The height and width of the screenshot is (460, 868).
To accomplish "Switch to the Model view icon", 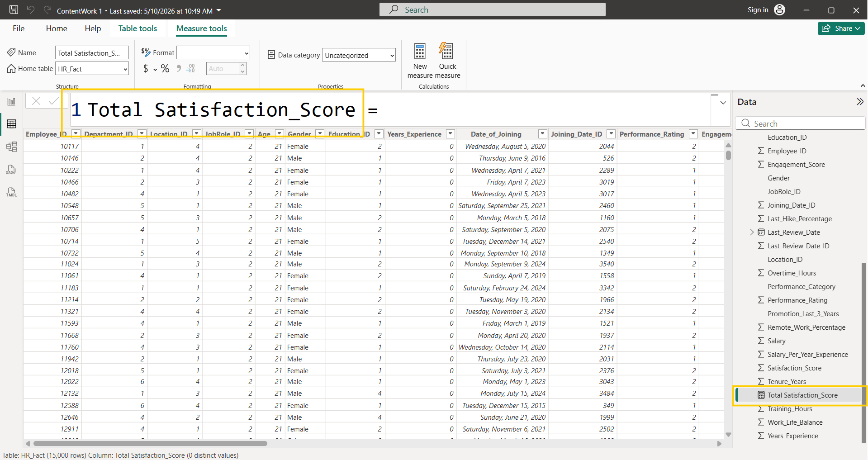I will (x=11, y=147).
